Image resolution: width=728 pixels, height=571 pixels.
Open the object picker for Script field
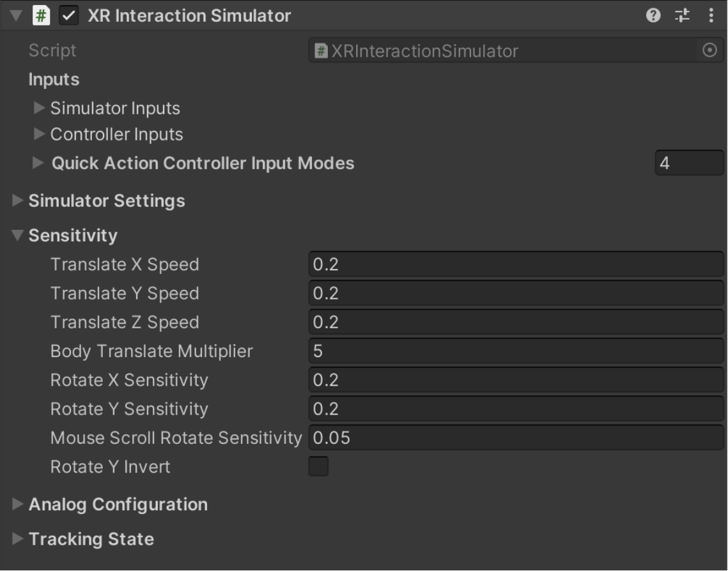709,50
